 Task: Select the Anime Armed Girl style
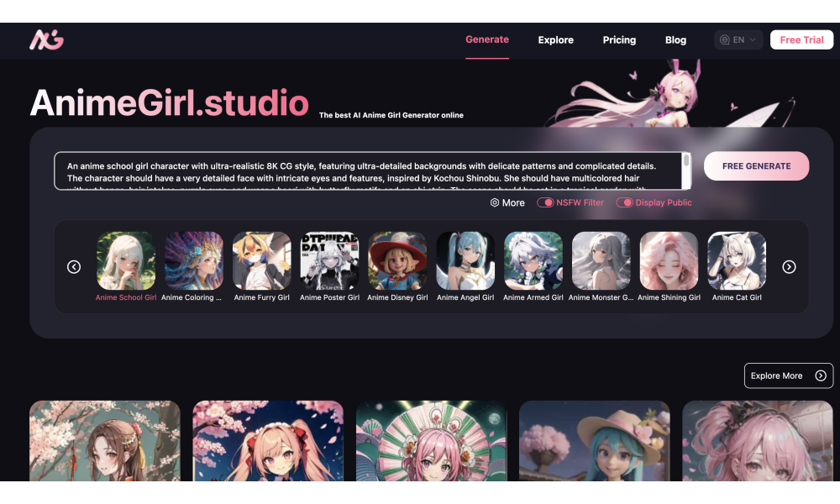click(x=533, y=267)
